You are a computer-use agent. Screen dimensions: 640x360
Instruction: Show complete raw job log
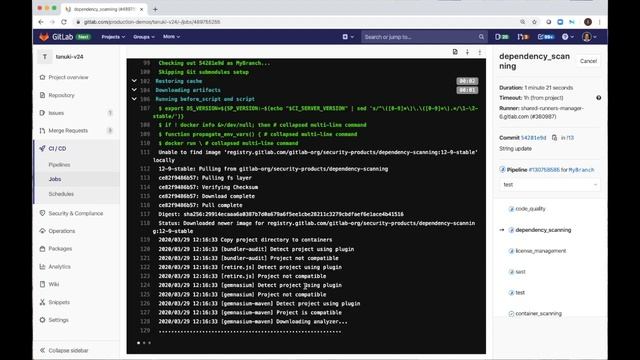coord(455,52)
